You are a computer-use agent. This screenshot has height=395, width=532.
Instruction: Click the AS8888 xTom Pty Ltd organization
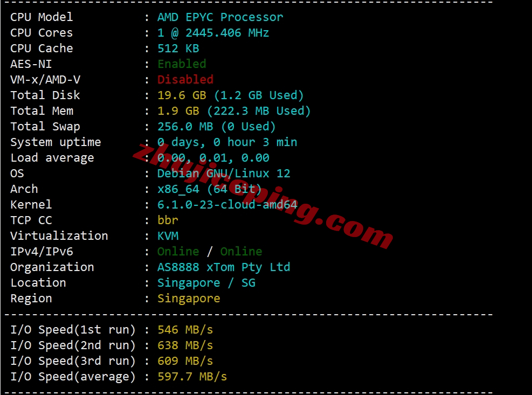[224, 267]
